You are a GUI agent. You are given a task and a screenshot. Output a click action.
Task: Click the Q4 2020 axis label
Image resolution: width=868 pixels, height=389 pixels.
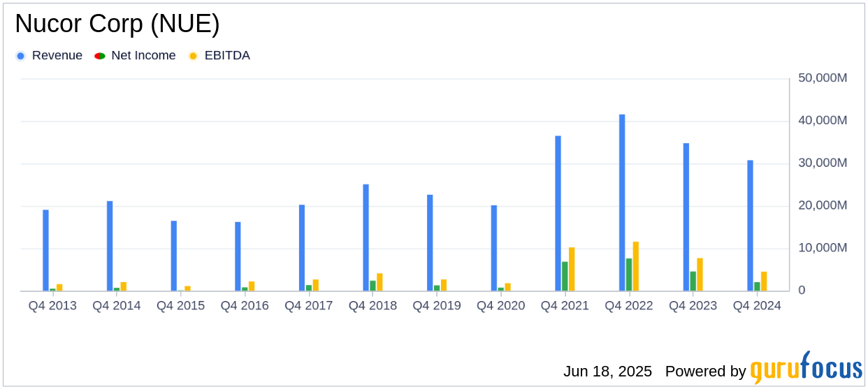[501, 306]
